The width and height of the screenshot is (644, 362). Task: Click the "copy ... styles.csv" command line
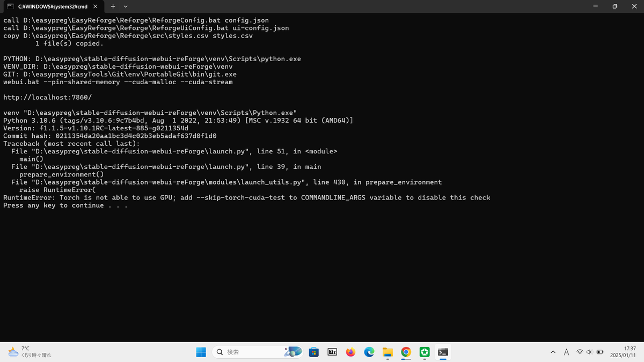click(128, 36)
